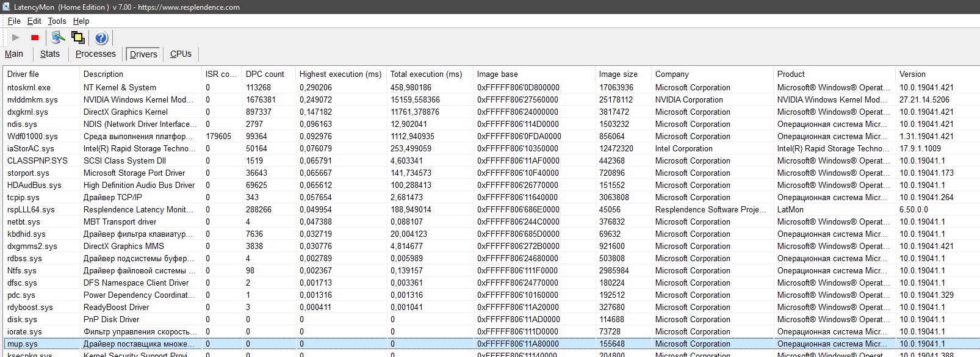The width and height of the screenshot is (980, 357).
Task: Click Resplendence Software Project company cell
Action: (x=711, y=209)
